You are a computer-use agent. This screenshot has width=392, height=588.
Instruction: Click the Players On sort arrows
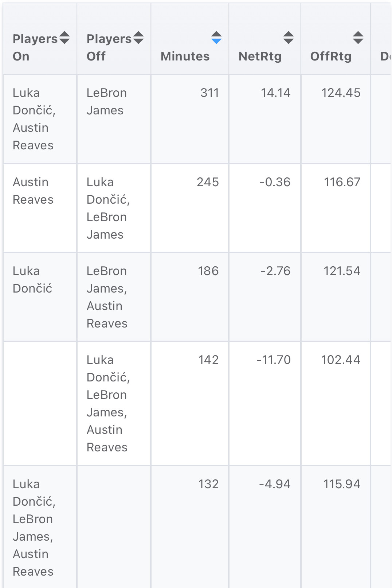64,38
